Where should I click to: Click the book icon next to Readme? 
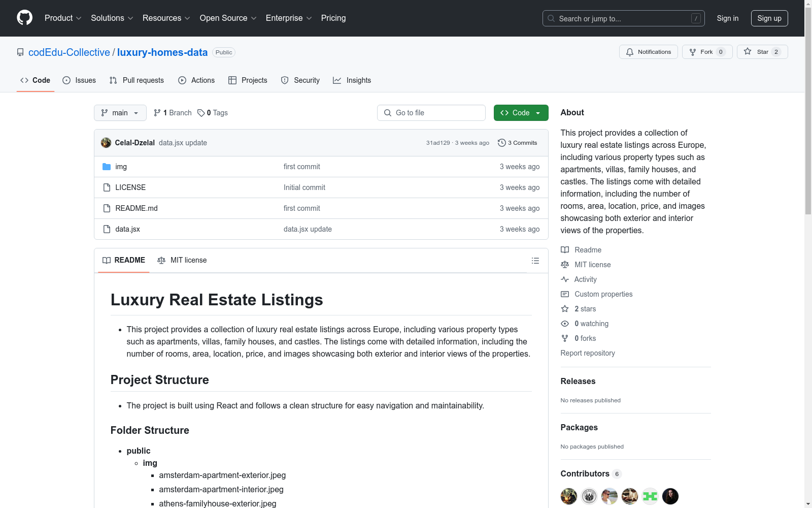[x=565, y=250]
